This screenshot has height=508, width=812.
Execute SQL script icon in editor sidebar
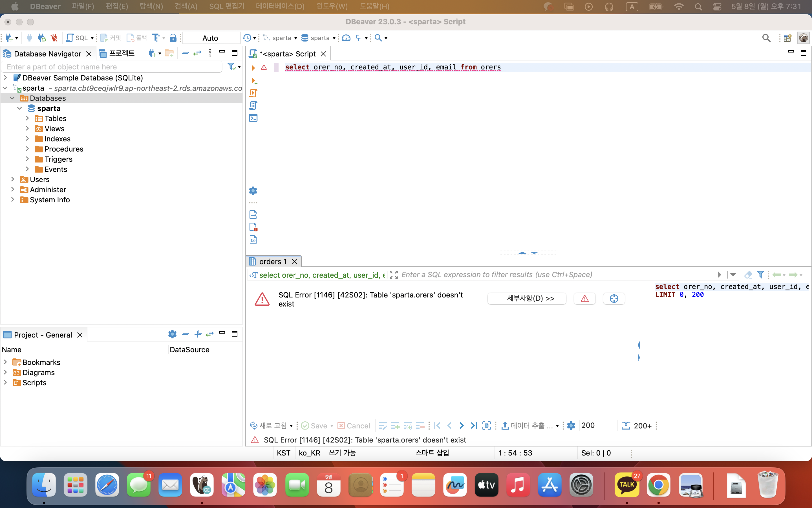click(x=253, y=93)
